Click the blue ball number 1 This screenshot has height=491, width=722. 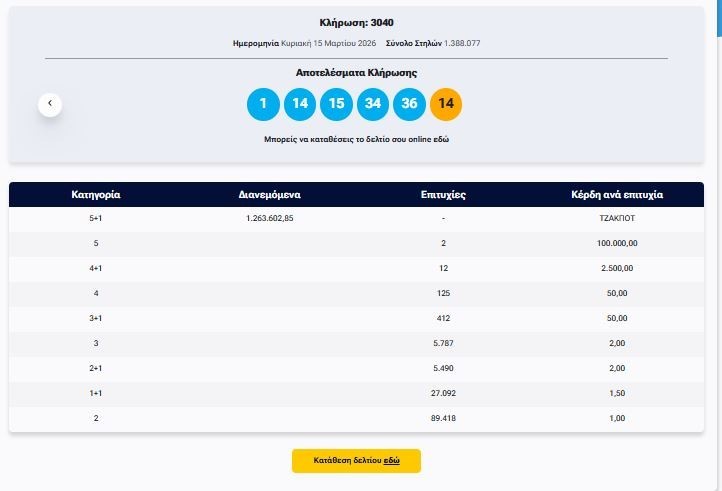click(x=263, y=104)
